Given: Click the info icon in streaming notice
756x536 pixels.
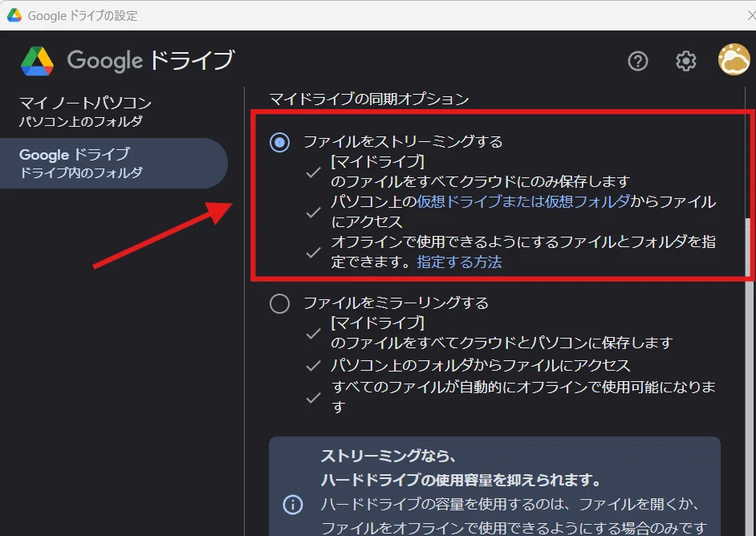Looking at the screenshot, I should (x=293, y=505).
